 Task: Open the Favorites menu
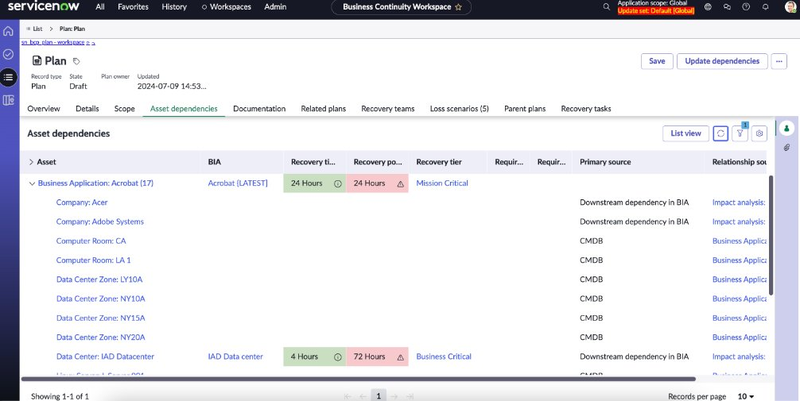(x=133, y=7)
